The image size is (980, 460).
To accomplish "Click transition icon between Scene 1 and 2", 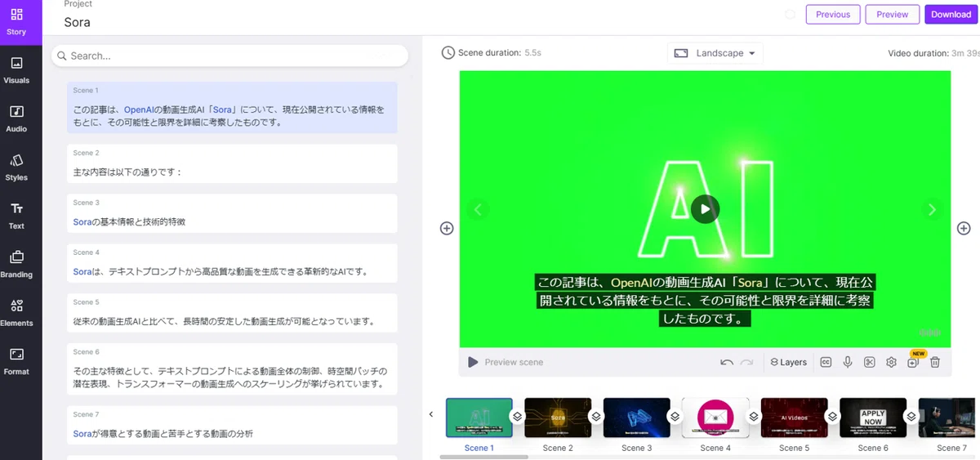I will click(x=518, y=417).
